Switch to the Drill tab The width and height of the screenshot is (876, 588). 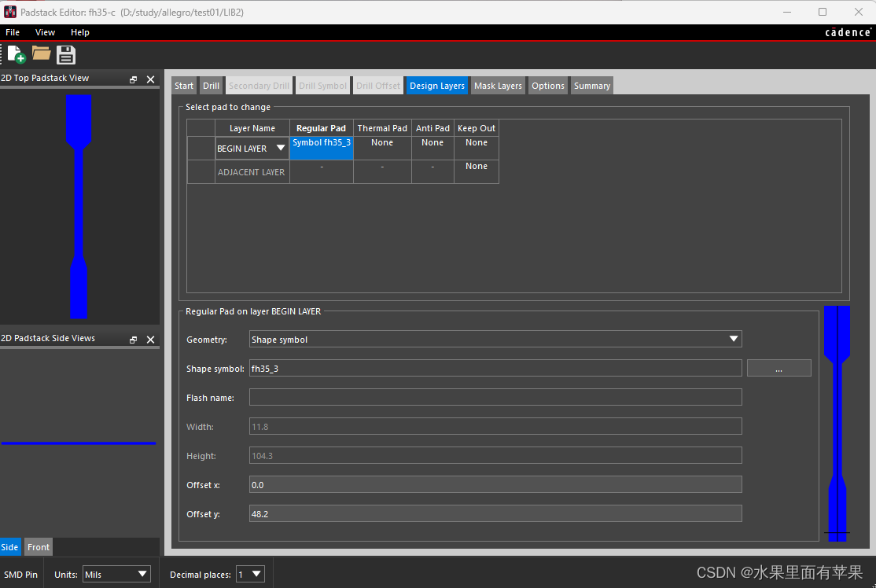tap(211, 86)
